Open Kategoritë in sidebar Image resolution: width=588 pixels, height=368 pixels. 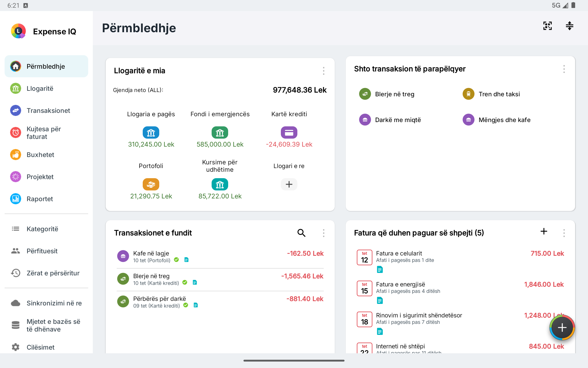coord(46,229)
